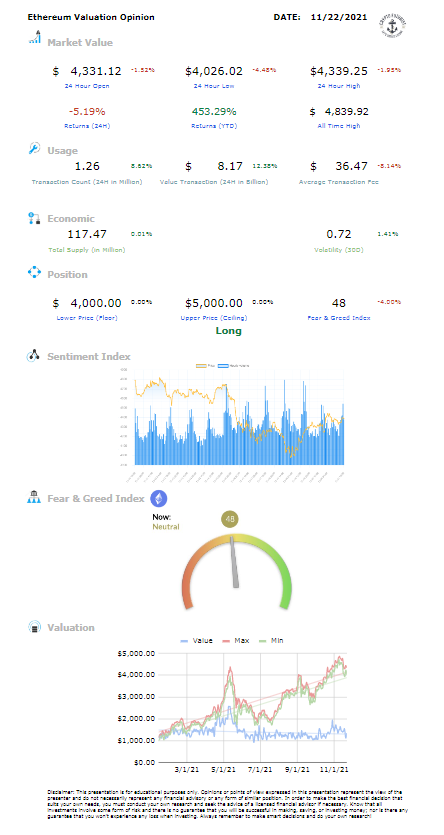Click the 24 Hour Low label
This screenshot has width=444, height=835.
pyautogui.click(x=213, y=86)
